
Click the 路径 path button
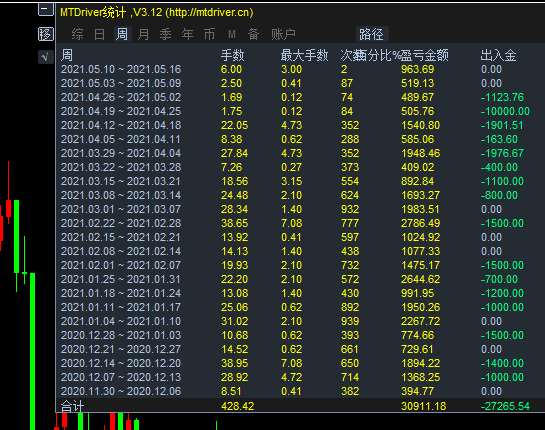tap(372, 34)
